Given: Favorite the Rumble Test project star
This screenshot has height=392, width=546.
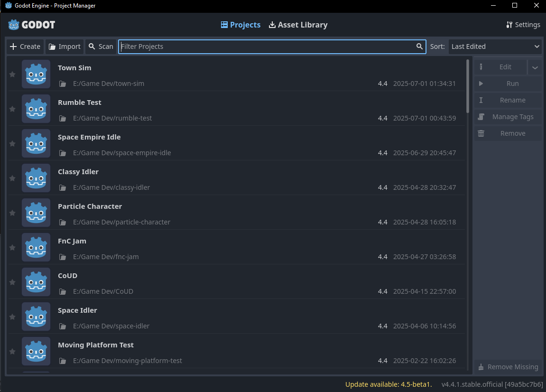Looking at the screenshot, I should [x=12, y=109].
